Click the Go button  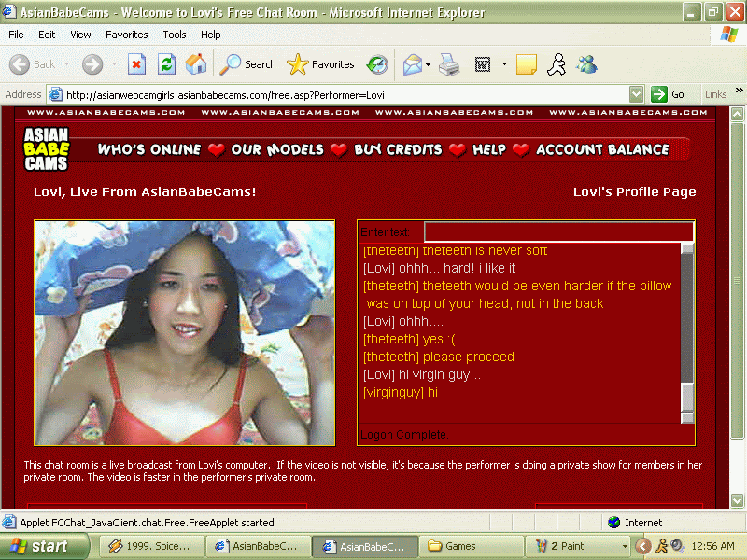click(x=669, y=94)
